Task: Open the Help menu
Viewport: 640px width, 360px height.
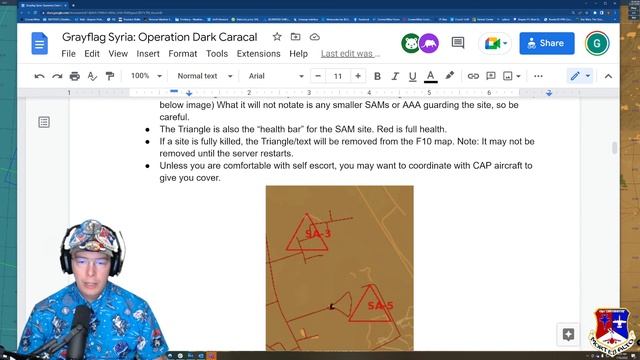Action: (298, 54)
